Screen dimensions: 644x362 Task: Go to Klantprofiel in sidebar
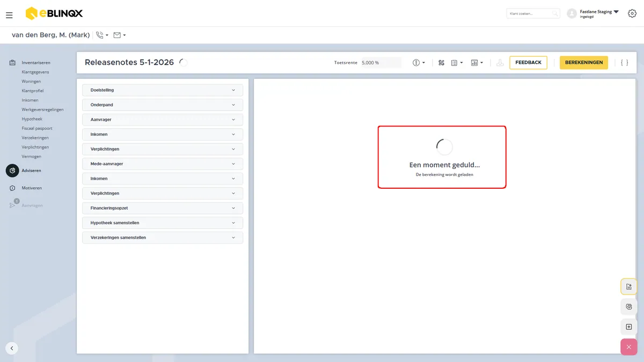(x=33, y=91)
